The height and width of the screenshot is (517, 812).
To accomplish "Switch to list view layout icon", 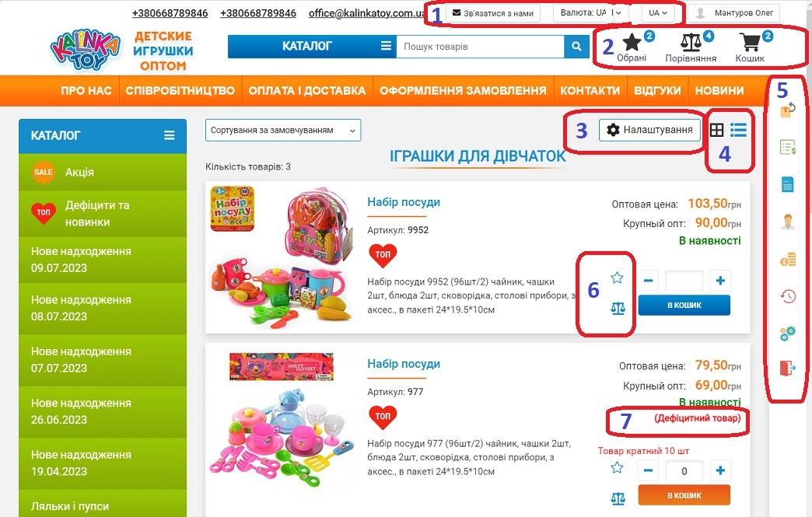I will pos(738,130).
